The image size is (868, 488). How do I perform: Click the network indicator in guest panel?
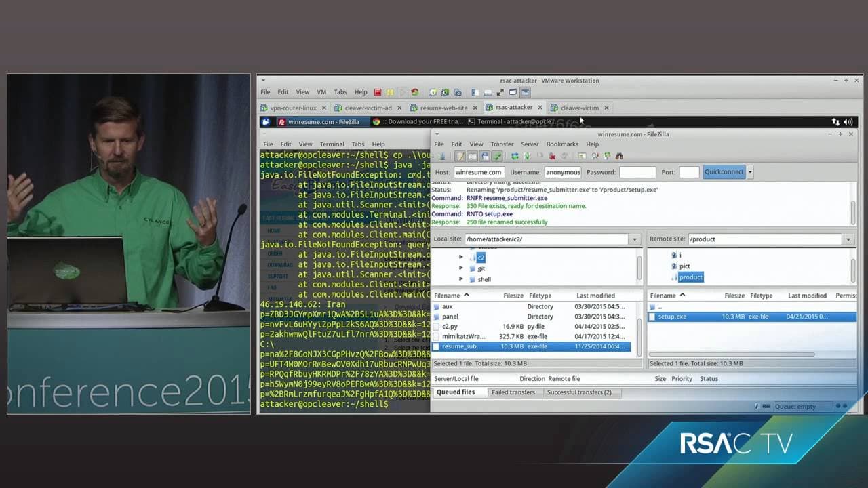[835, 122]
